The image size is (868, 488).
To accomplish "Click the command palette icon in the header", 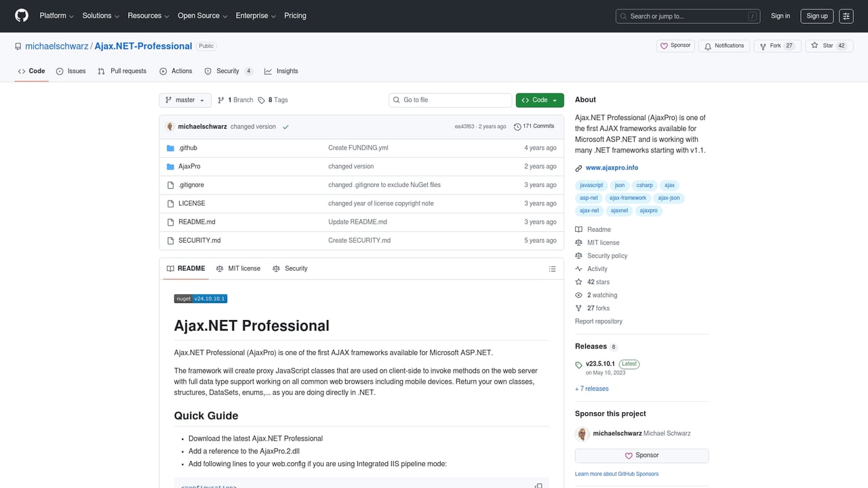I will (x=846, y=16).
